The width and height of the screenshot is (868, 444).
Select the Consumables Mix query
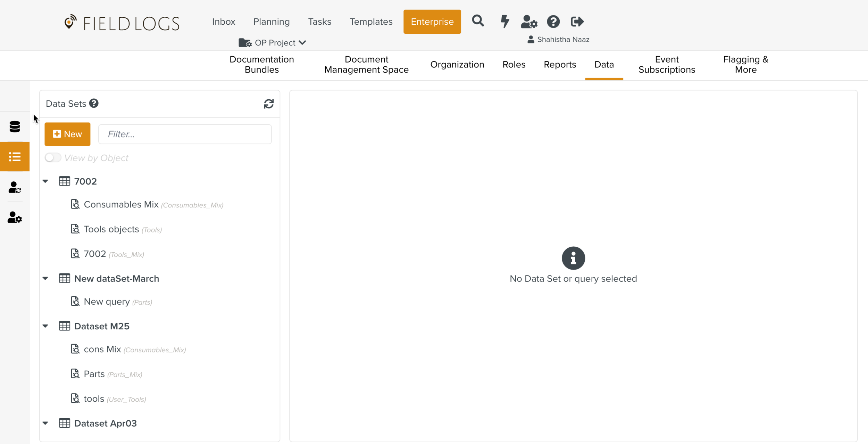point(121,204)
